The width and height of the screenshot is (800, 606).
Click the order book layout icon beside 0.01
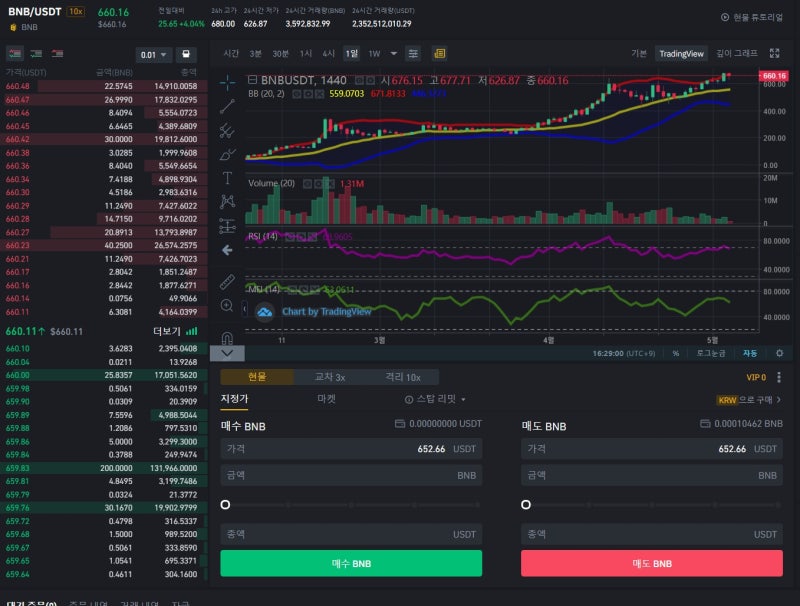pyautogui.click(x=186, y=54)
